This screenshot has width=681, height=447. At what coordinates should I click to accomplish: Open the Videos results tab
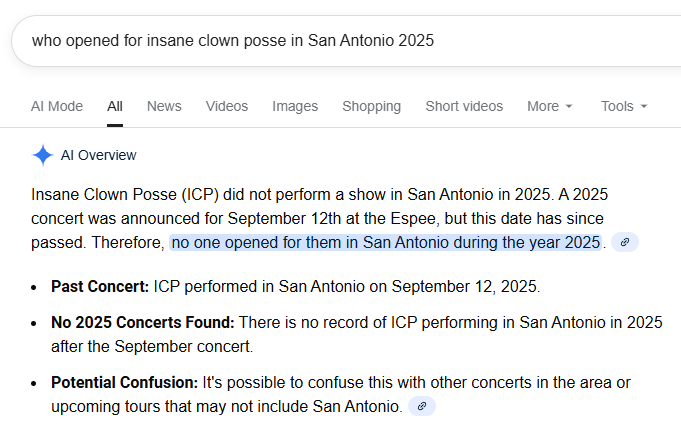click(x=227, y=106)
